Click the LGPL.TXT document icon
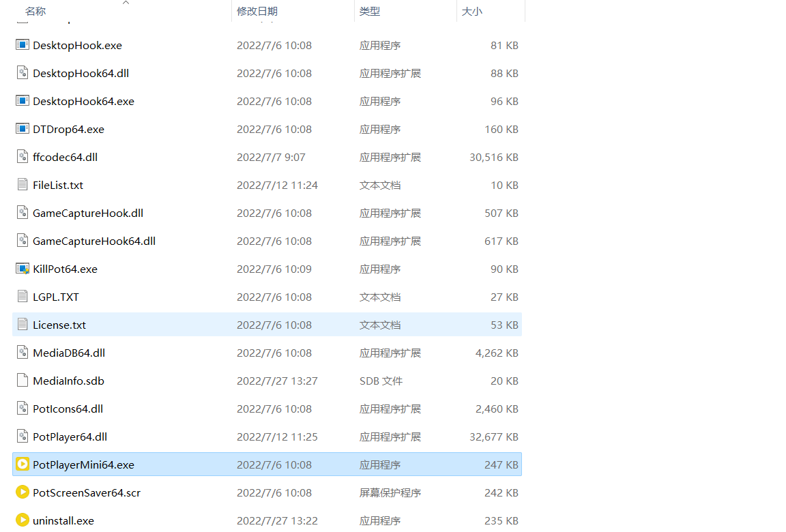 22,297
